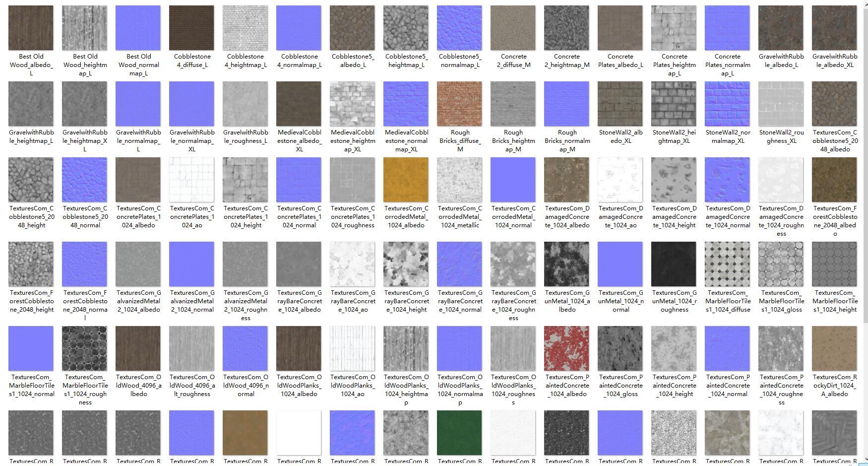Select the TexturesCom_PaintedConcrete_1024_albedo red texture
Screen dimensions: 868x466
[566, 348]
